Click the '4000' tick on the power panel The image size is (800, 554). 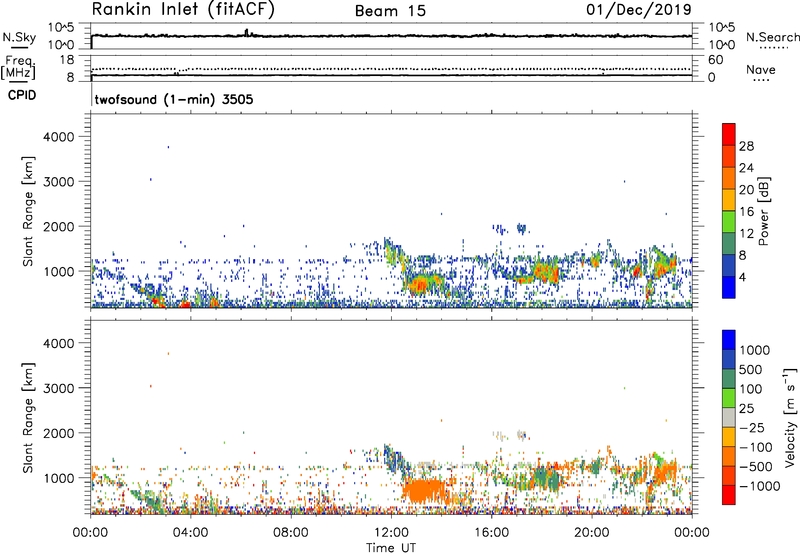coord(59,137)
